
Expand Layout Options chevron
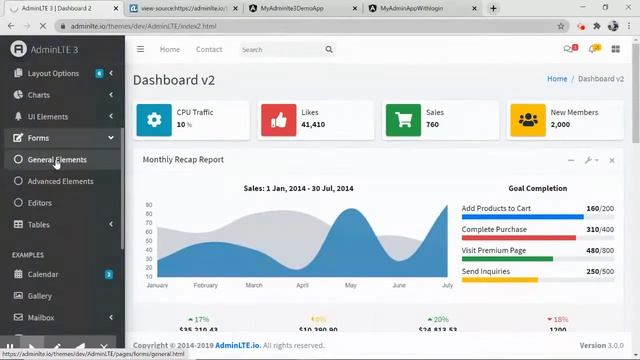tap(111, 73)
